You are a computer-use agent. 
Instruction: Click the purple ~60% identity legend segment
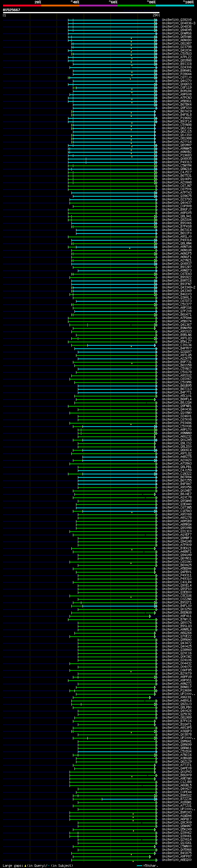99,6
